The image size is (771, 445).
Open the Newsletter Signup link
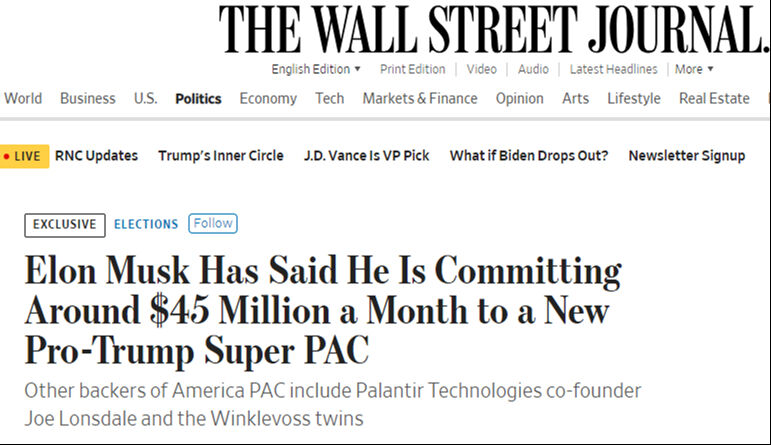pos(686,156)
